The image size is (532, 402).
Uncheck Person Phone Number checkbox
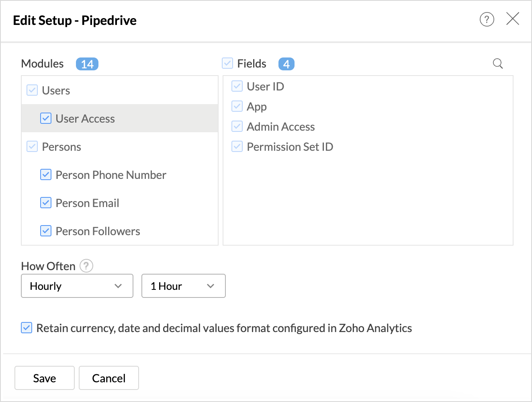click(46, 174)
